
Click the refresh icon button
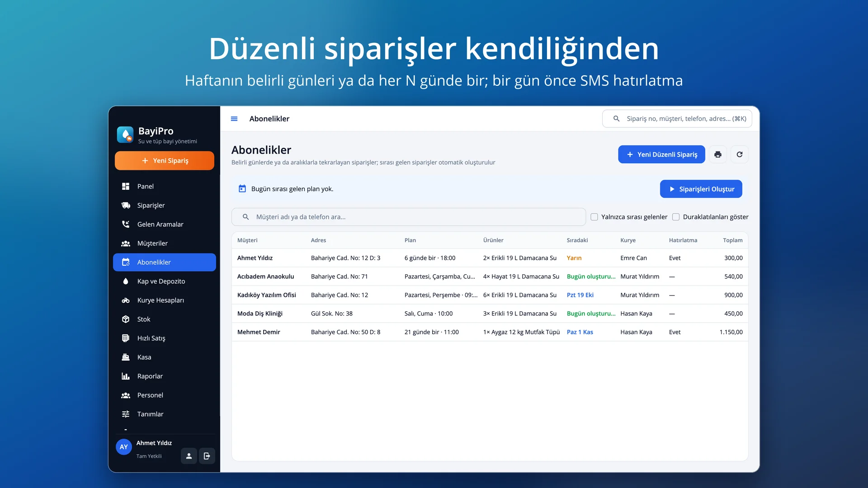pyautogui.click(x=740, y=155)
